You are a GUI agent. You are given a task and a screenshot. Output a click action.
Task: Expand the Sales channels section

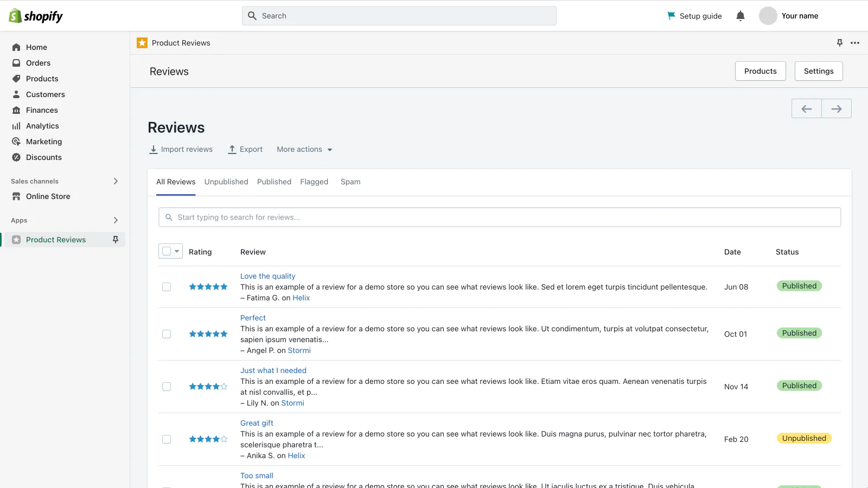[x=116, y=181]
